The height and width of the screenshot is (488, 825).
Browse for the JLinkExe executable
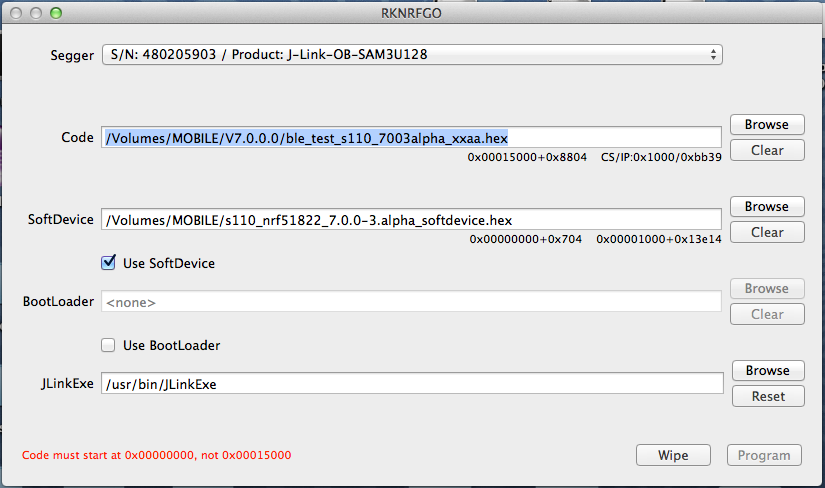[768, 371]
